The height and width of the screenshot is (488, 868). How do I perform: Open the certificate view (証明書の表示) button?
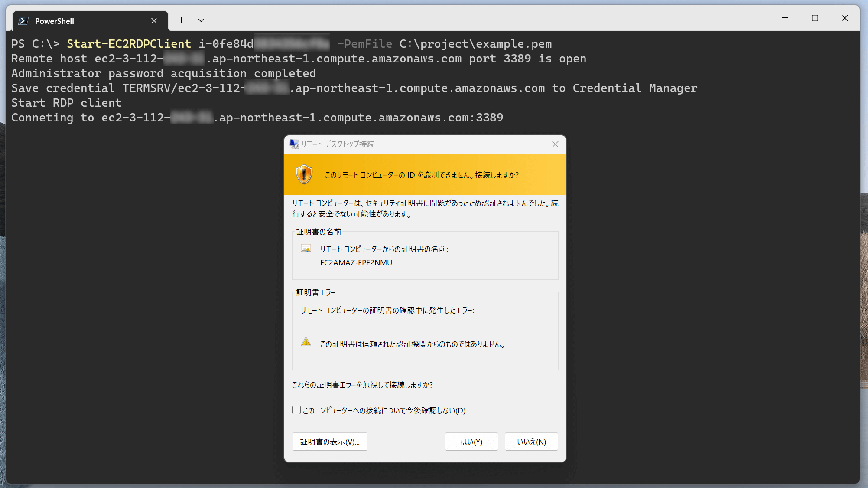pyautogui.click(x=330, y=442)
